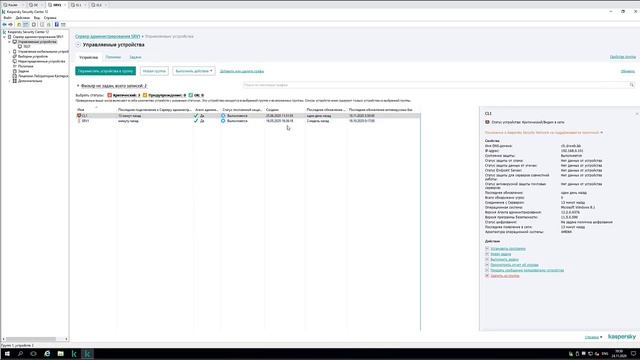Open Нераспределенные устройства in the tree
Image resolution: width=640 pixels, height=360 pixels.
(x=41, y=61)
